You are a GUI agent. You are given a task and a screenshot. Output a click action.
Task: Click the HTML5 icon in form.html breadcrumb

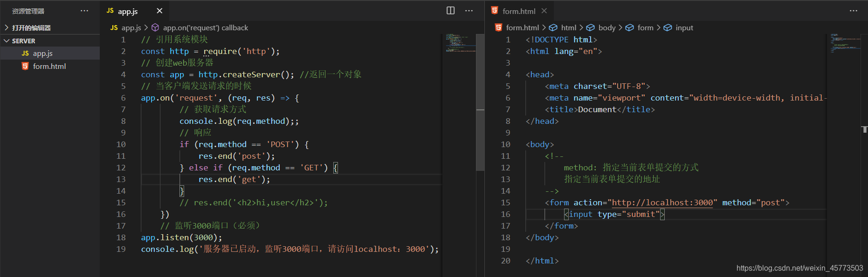498,28
